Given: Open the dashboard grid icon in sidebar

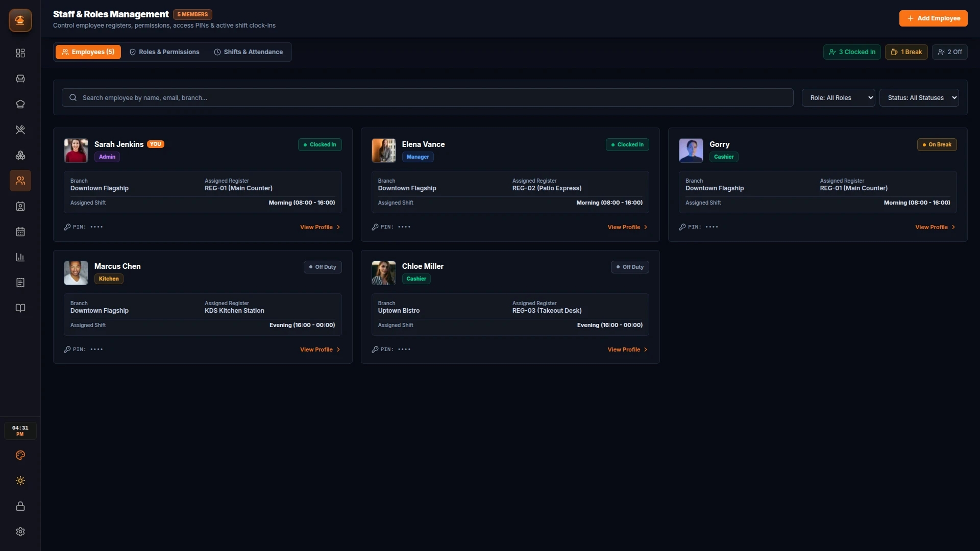Looking at the screenshot, I should pyautogui.click(x=20, y=53).
